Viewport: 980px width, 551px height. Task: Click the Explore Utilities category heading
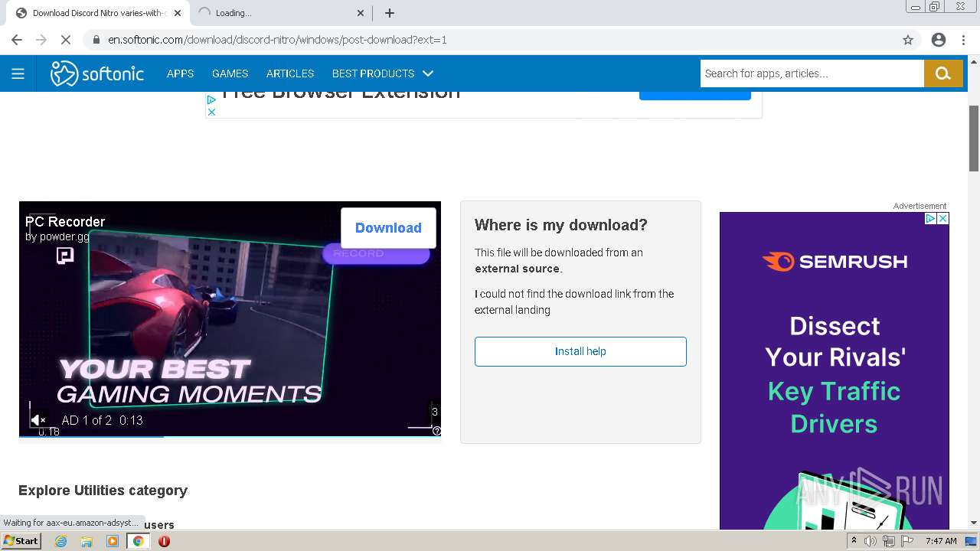[x=103, y=491]
